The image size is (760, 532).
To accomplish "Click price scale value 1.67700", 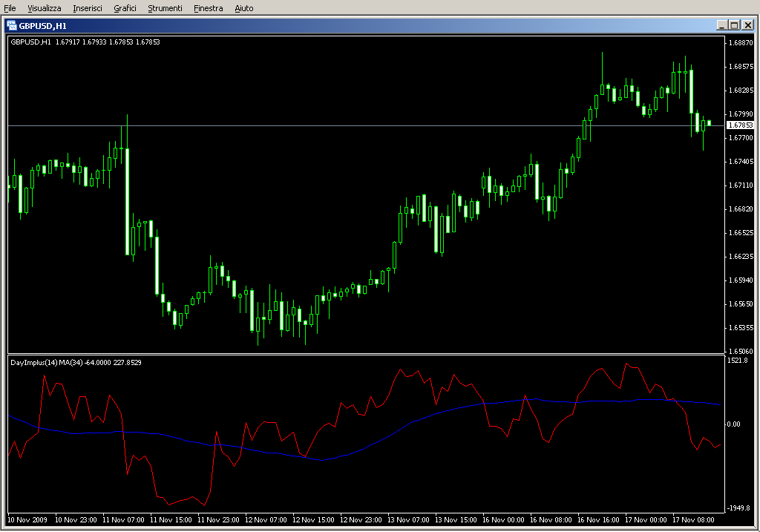I will point(741,137).
